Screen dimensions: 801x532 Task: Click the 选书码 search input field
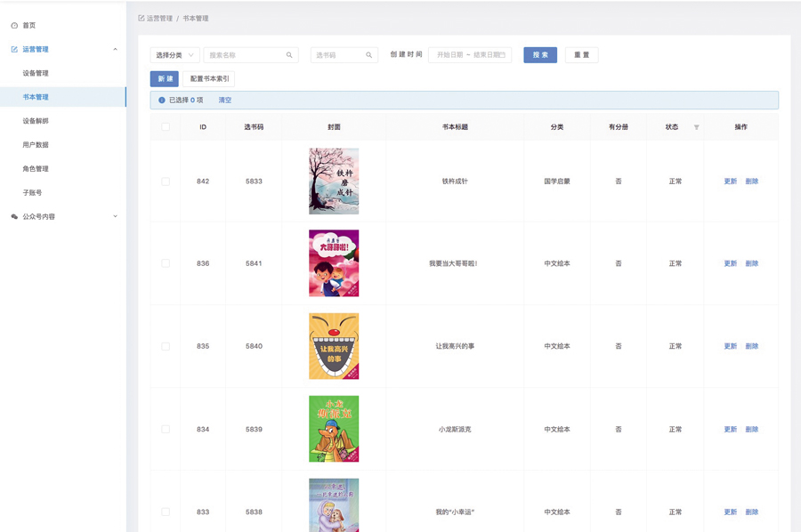pyautogui.click(x=344, y=55)
